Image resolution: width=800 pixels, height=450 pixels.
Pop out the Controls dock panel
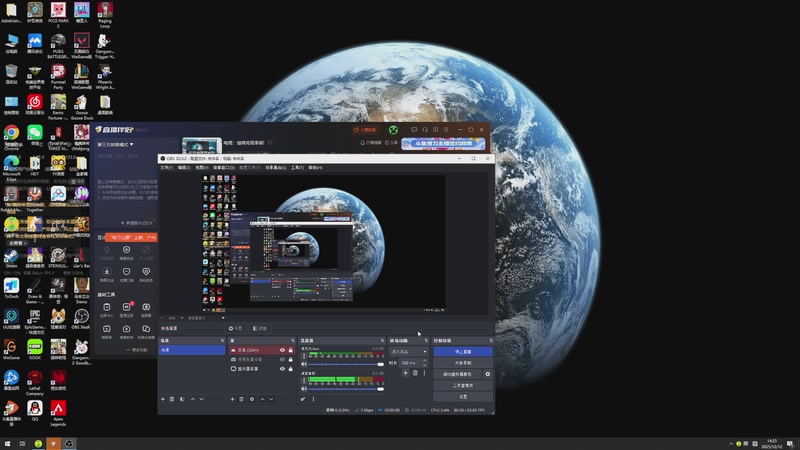tap(491, 340)
